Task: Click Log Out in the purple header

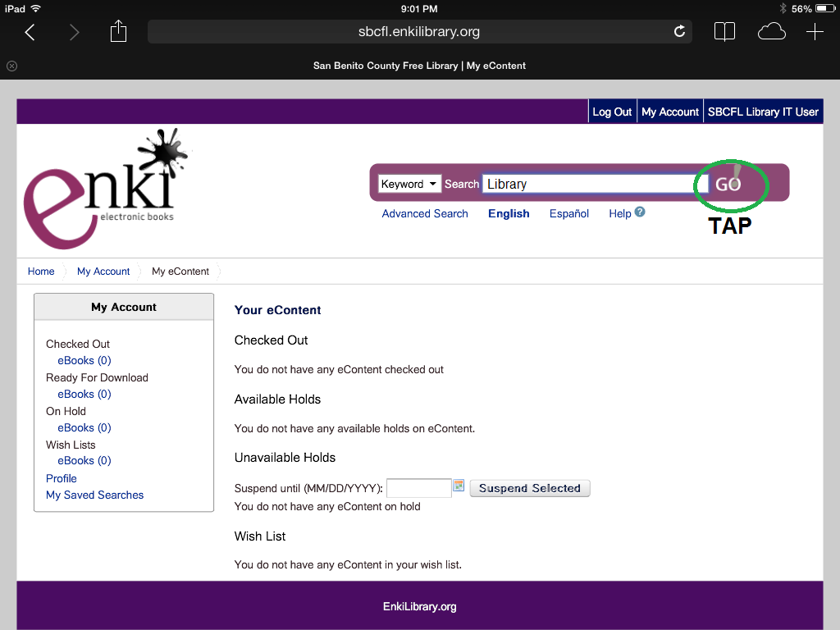Action: point(612,112)
